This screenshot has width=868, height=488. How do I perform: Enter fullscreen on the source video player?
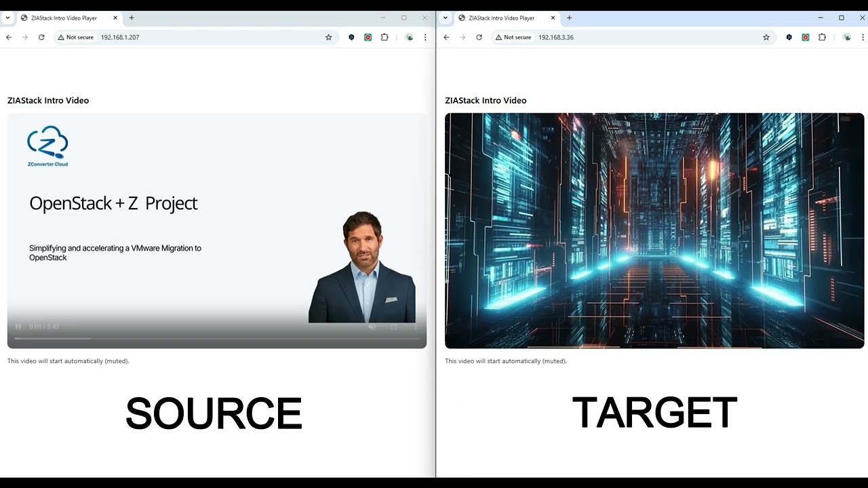point(394,327)
